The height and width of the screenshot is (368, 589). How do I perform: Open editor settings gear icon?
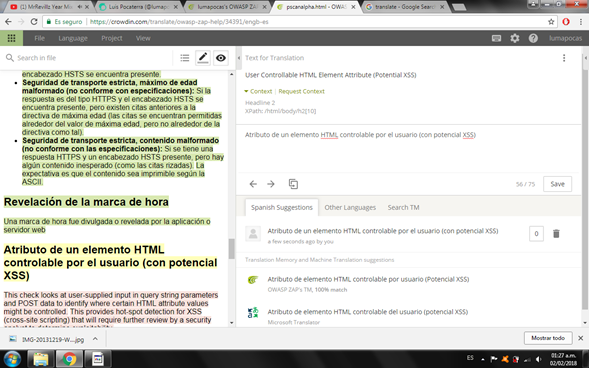(515, 38)
